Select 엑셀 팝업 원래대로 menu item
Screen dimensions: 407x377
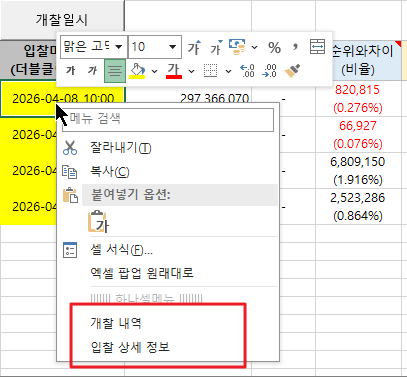point(167,273)
